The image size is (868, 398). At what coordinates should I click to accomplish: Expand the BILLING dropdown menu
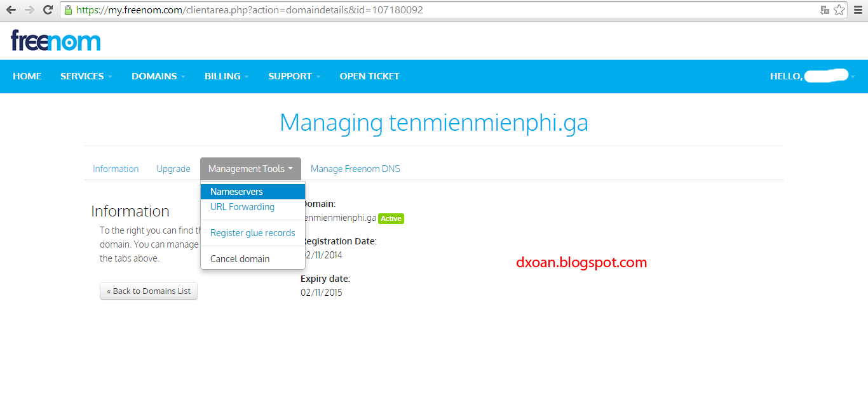(227, 76)
